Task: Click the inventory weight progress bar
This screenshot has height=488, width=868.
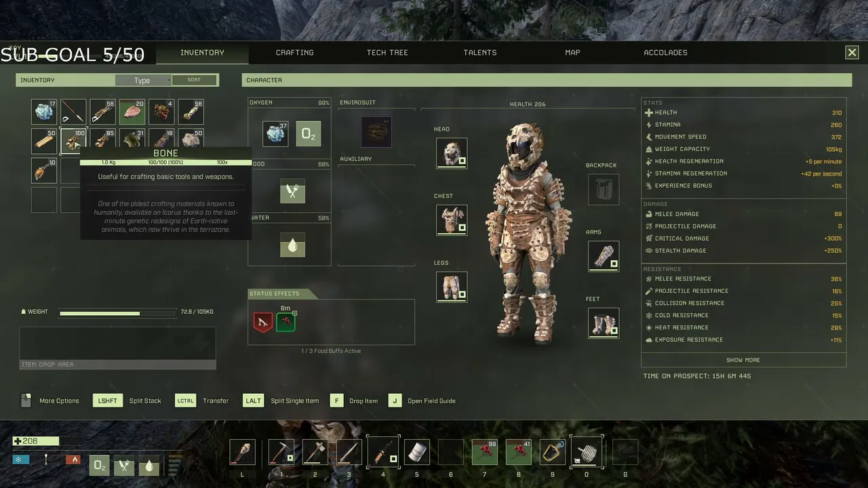Action: [117, 313]
